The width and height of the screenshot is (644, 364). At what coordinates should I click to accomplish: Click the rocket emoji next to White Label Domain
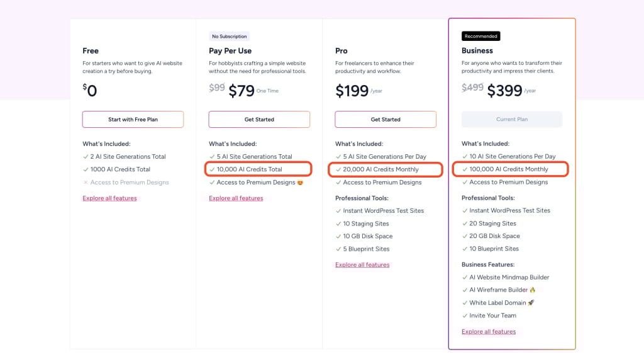(531, 303)
